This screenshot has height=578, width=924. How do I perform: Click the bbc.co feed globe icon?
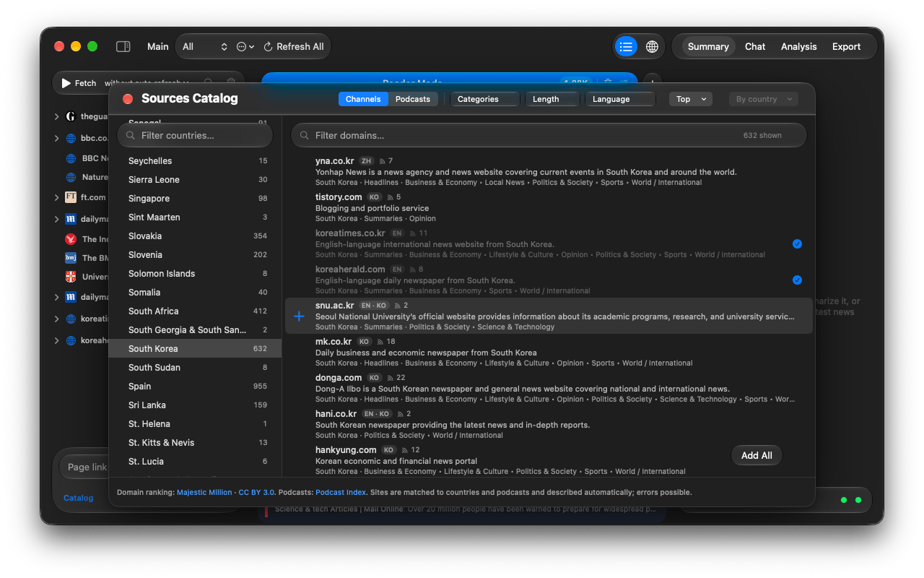point(71,138)
